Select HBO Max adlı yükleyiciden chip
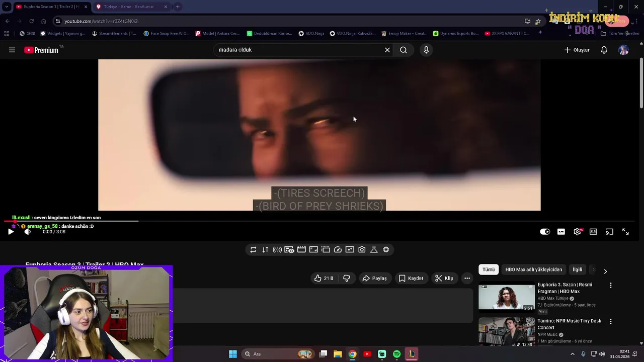The width and height of the screenshot is (644, 362). click(534, 269)
